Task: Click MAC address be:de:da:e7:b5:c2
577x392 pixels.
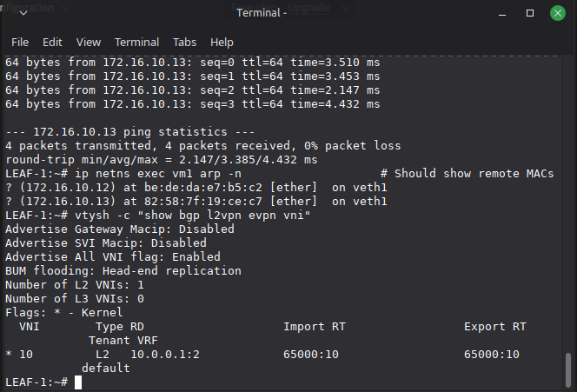Action: coord(203,188)
